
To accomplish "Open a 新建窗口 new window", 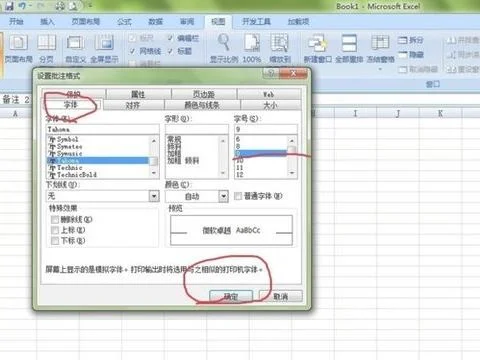I will pyautogui.click(x=317, y=43).
